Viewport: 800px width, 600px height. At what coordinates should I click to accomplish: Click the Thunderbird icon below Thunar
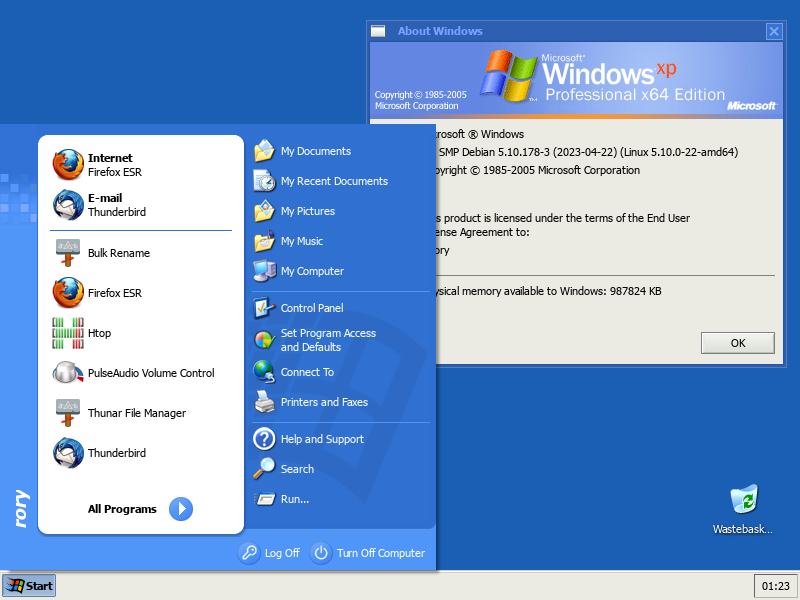pos(68,453)
